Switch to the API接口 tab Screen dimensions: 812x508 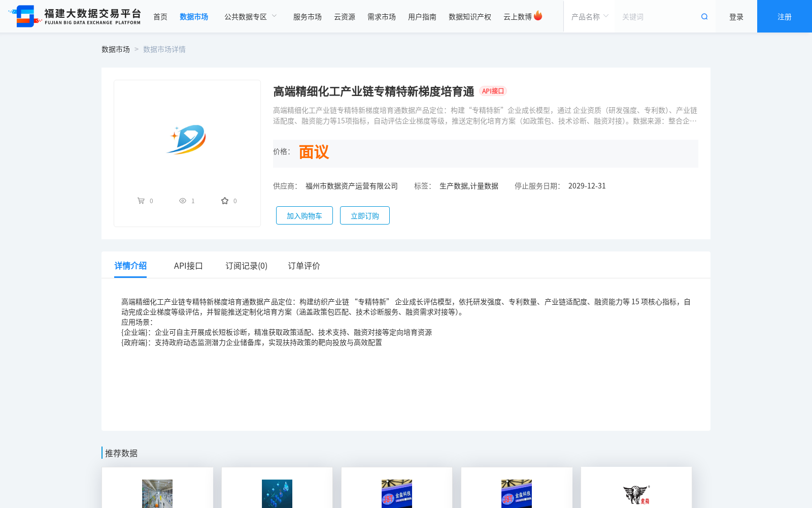[188, 266]
